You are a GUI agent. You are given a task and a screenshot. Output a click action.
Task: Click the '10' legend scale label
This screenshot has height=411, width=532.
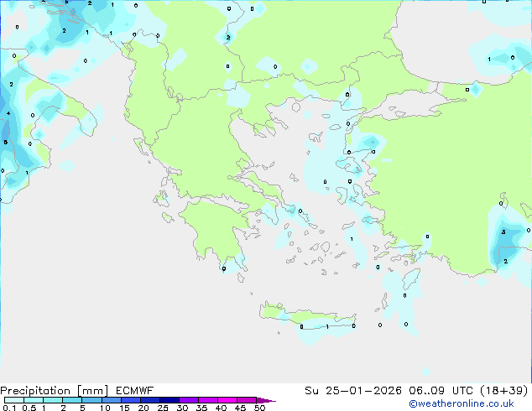pos(105,408)
